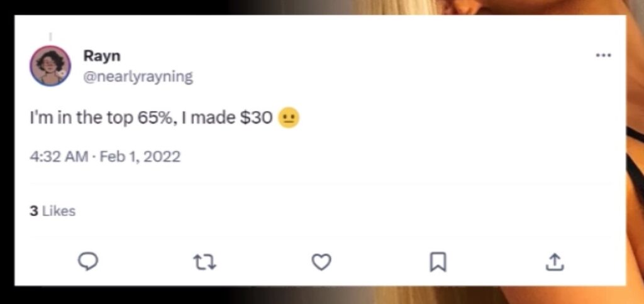644x304 pixels.
Task: Click the number 3 in the likes count
Action: tap(33, 211)
